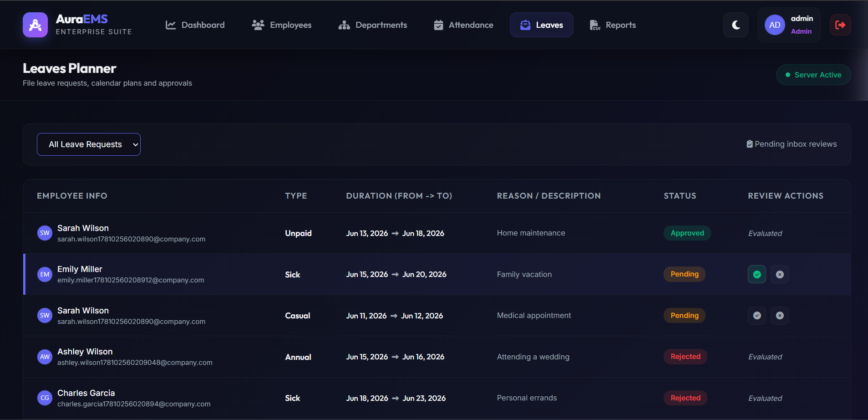Click the Evaluated label in the Home maintenance row
The width and height of the screenshot is (868, 420).
(765, 233)
